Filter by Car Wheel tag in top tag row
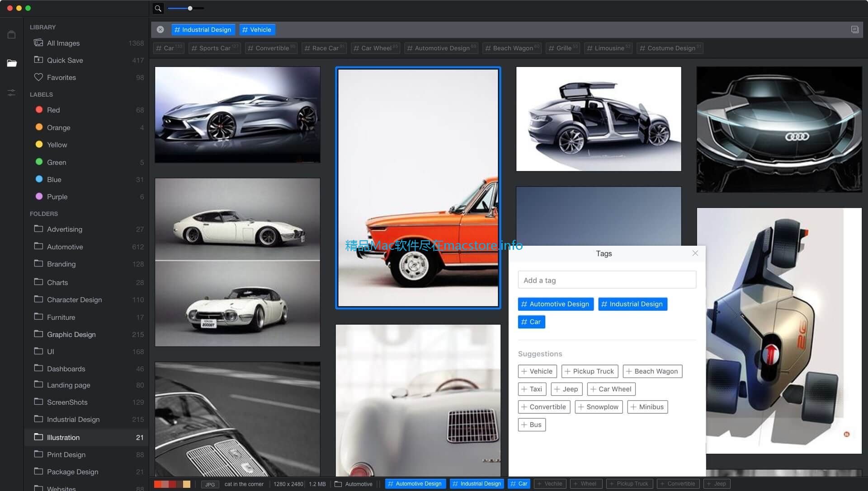 coord(375,48)
